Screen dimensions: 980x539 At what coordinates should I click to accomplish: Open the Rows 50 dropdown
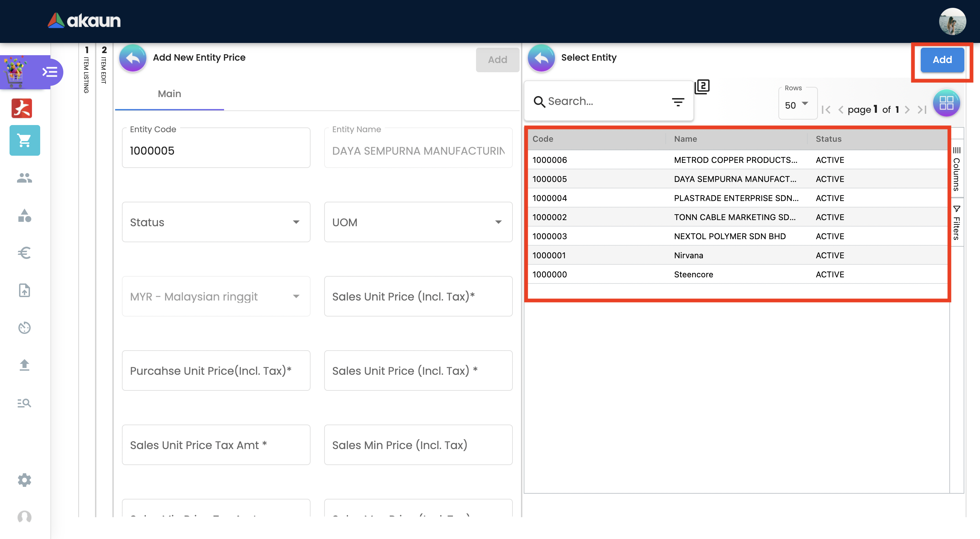click(796, 105)
